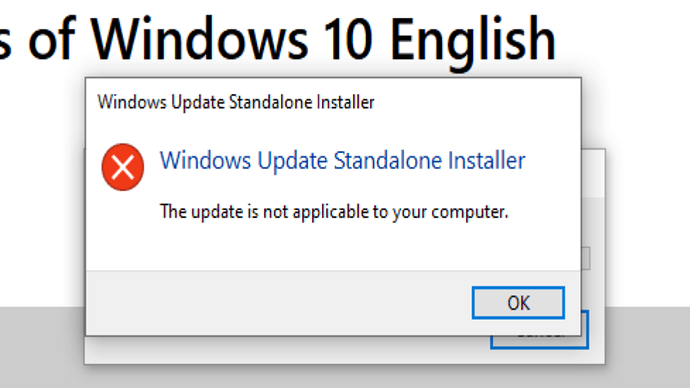This screenshot has width=690, height=388.
Task: Select the blue Windows Update Standalone Installer heading
Action: [342, 161]
